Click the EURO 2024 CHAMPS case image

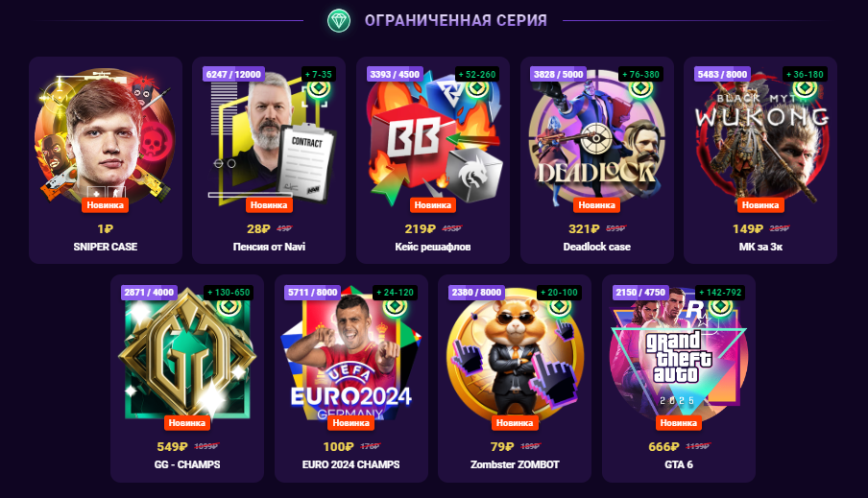tap(351, 354)
